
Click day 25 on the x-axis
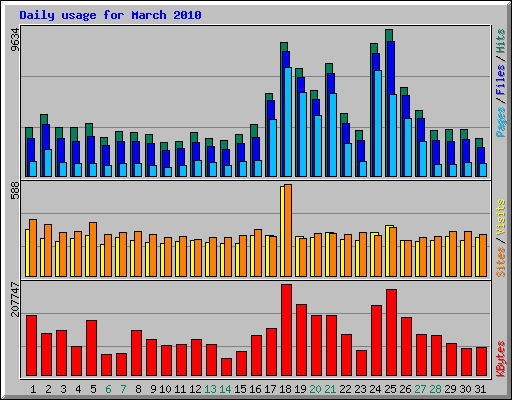[390, 389]
